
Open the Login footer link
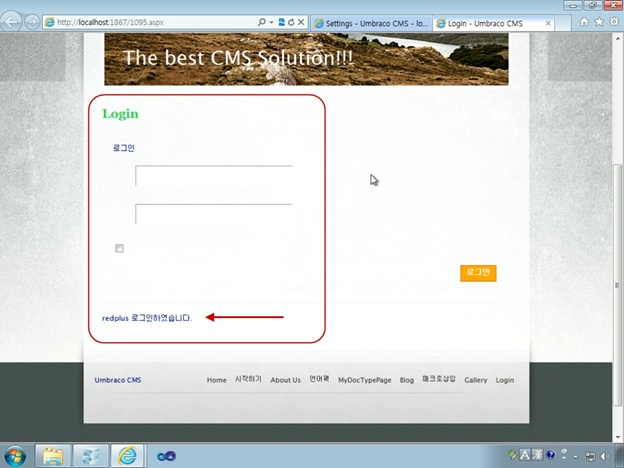(505, 380)
